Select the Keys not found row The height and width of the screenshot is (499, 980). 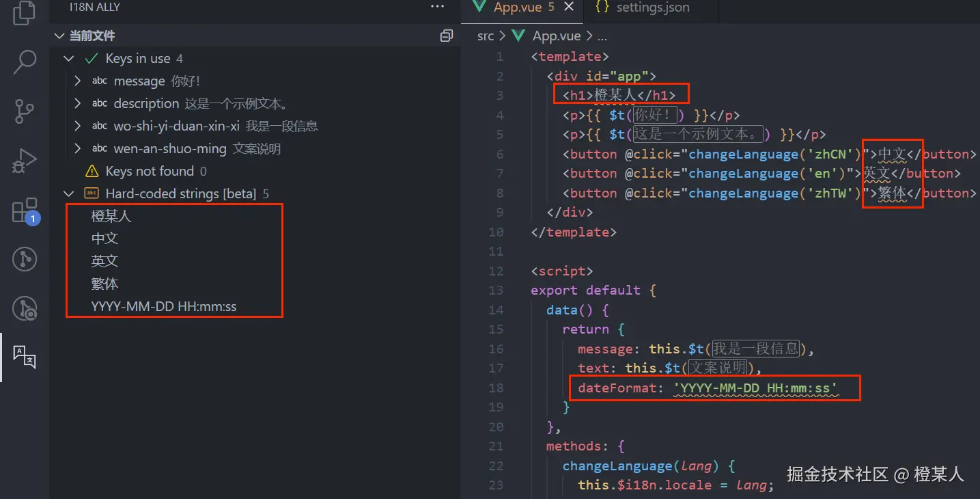coord(255,171)
